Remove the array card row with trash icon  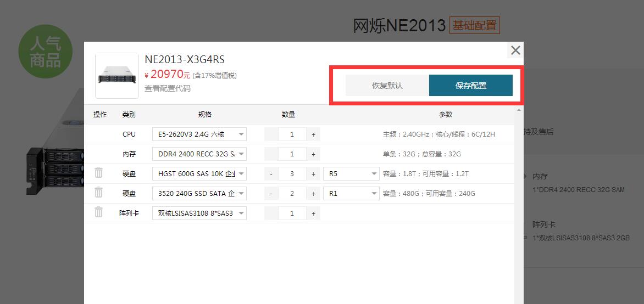(98, 212)
